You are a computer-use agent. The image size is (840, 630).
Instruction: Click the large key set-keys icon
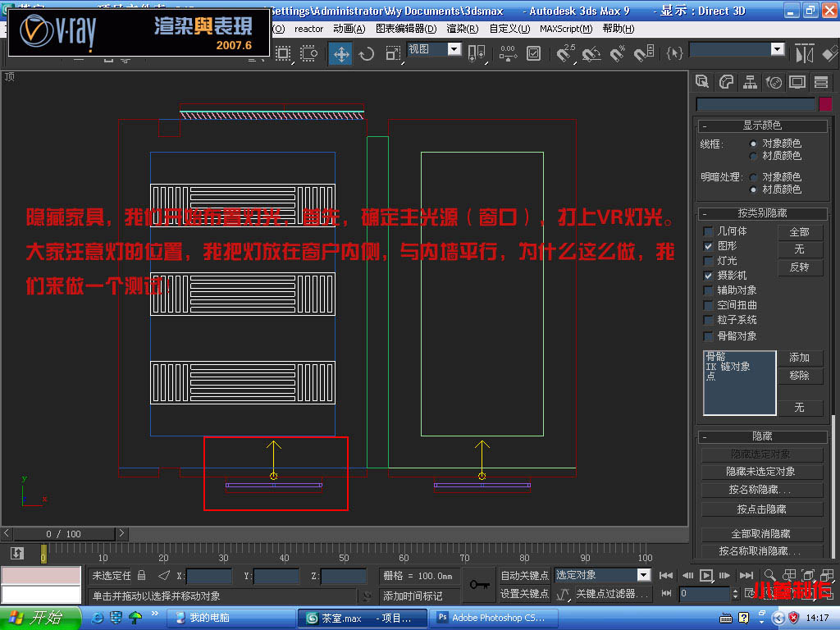pyautogui.click(x=479, y=584)
